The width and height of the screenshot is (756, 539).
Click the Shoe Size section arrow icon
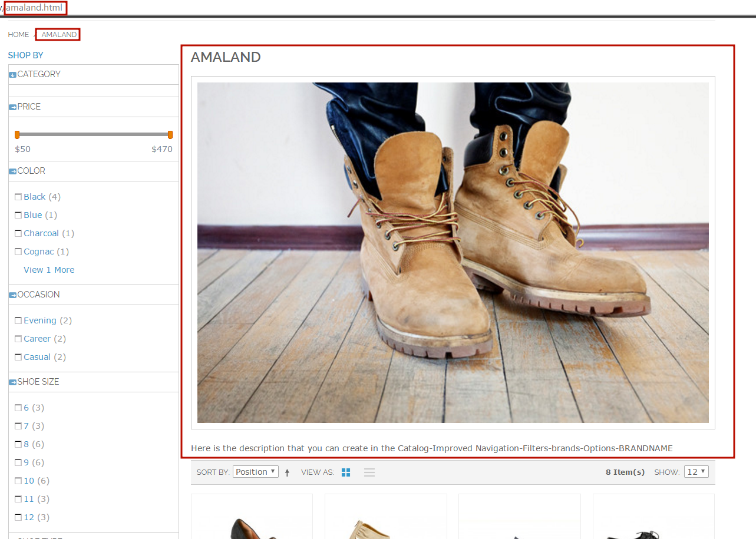pyautogui.click(x=12, y=382)
